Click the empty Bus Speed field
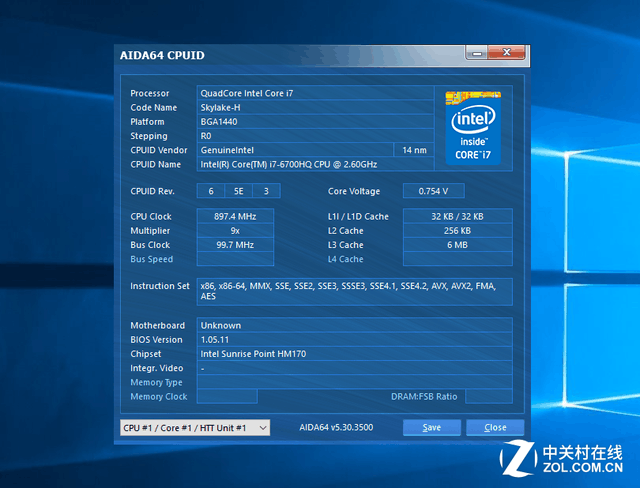This screenshot has width=640, height=488. (x=235, y=259)
